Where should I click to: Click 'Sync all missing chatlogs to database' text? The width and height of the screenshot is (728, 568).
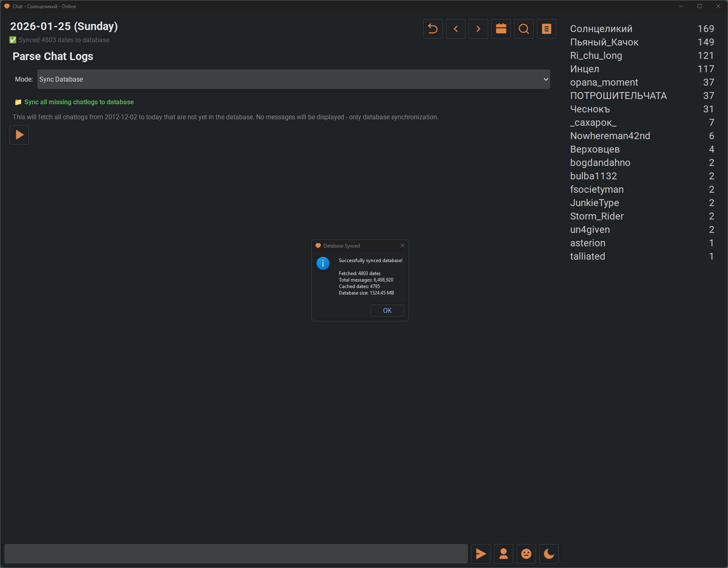[x=79, y=102]
